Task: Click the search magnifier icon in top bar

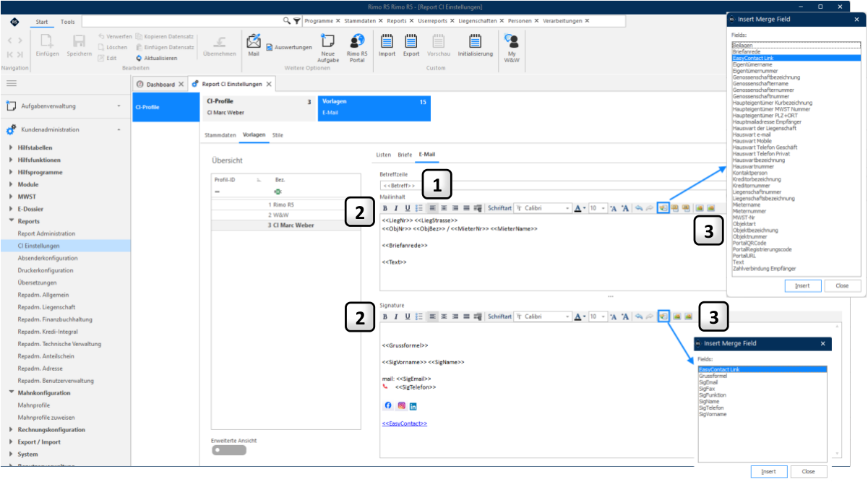Action: click(x=287, y=21)
